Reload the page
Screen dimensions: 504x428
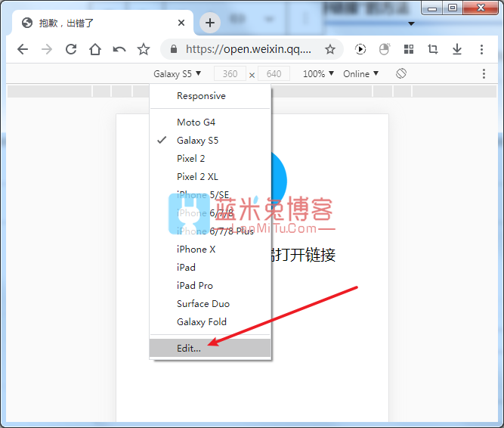point(71,49)
